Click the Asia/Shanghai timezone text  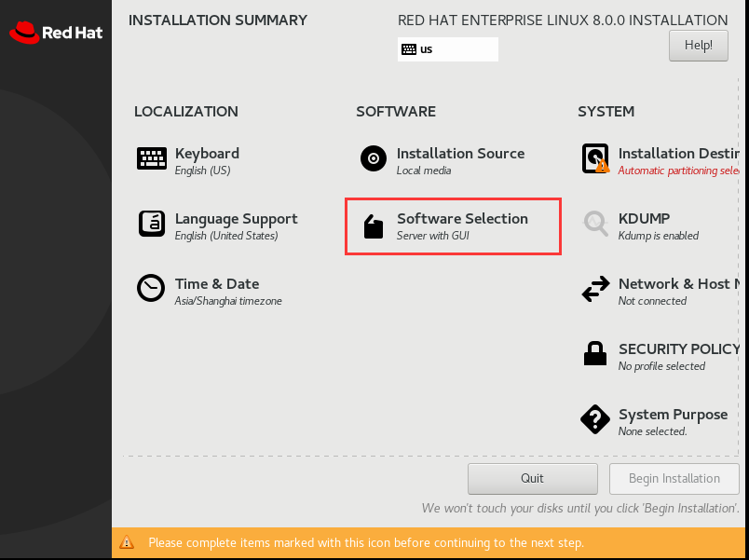point(228,301)
